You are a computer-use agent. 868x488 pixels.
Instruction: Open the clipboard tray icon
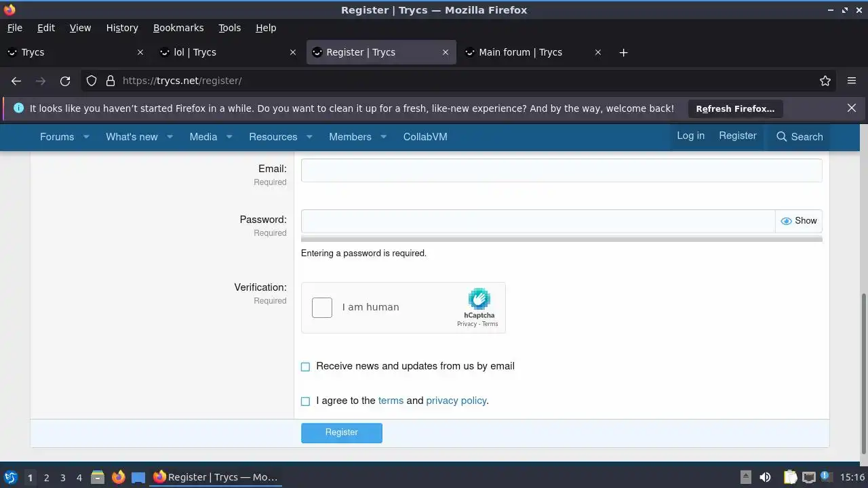[790, 477]
